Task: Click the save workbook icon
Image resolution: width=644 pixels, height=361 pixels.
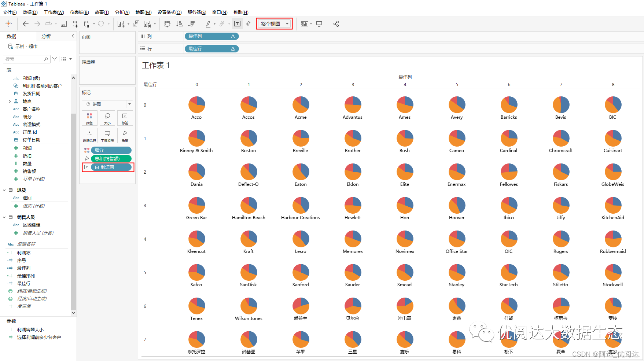Action: pyautogui.click(x=64, y=24)
